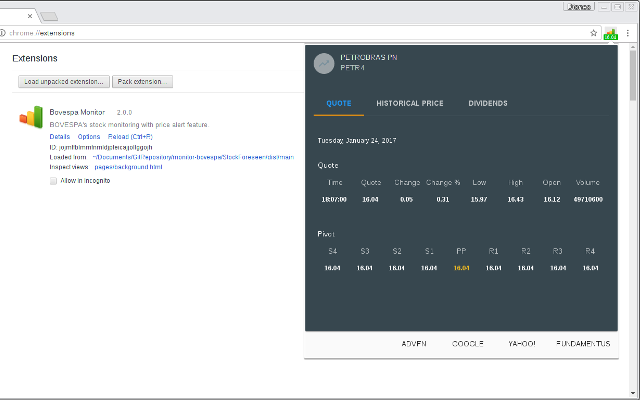
Task: Open the ADVFN footer link
Action: point(414,344)
